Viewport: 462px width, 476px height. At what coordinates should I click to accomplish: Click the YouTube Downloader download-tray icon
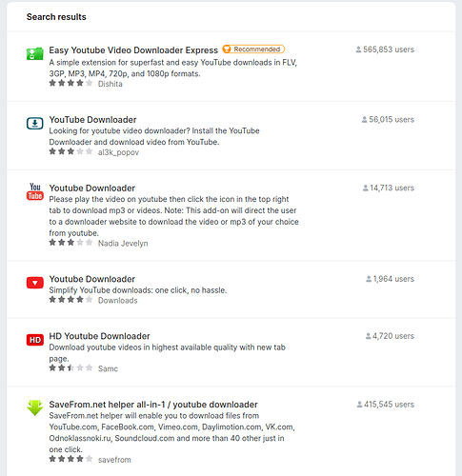tap(35, 123)
